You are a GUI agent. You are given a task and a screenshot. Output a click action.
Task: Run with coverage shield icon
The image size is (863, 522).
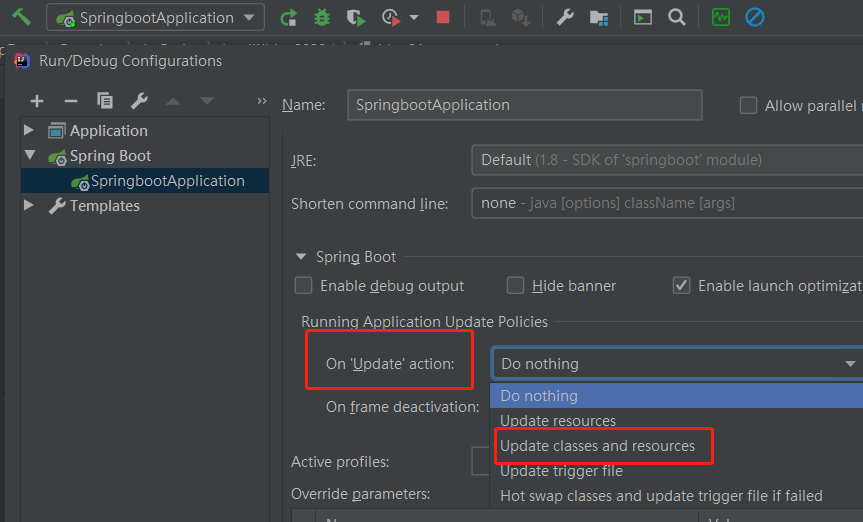click(356, 18)
